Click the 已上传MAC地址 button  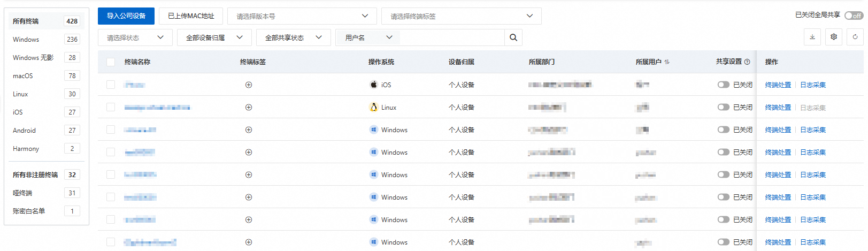pos(191,16)
